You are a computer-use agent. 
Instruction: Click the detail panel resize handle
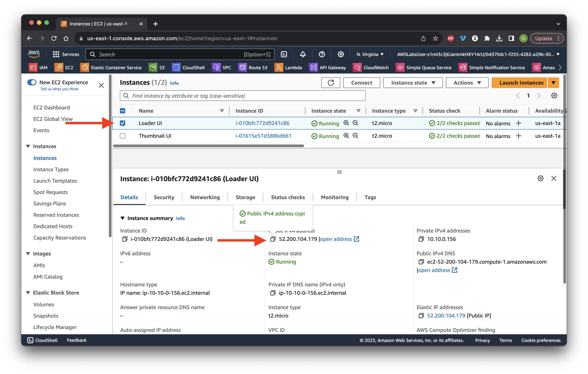point(339,172)
